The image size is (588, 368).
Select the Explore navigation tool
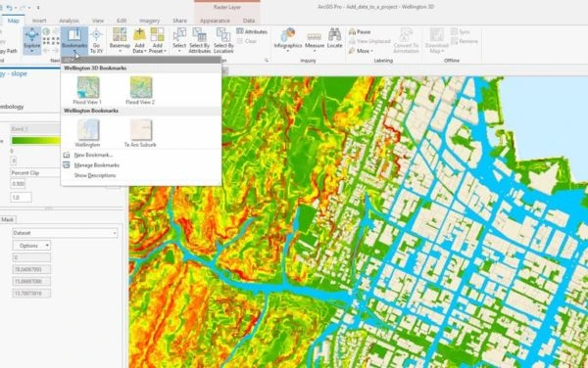coord(32,40)
